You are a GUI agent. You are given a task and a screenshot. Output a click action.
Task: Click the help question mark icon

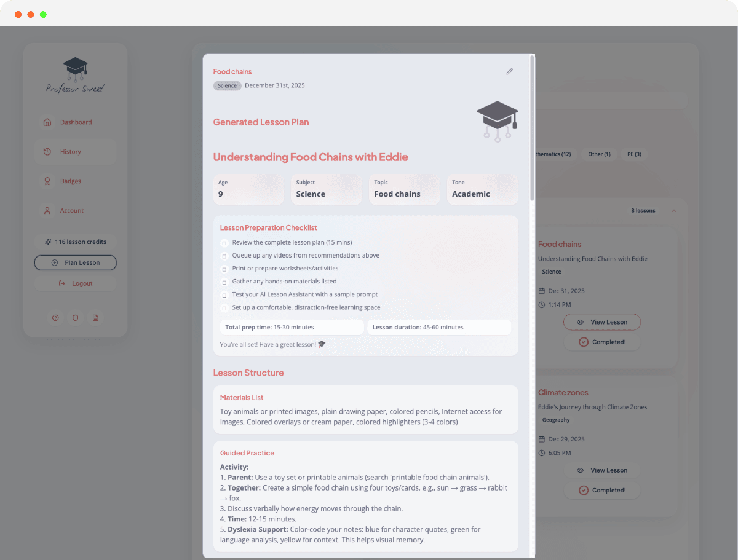click(55, 318)
